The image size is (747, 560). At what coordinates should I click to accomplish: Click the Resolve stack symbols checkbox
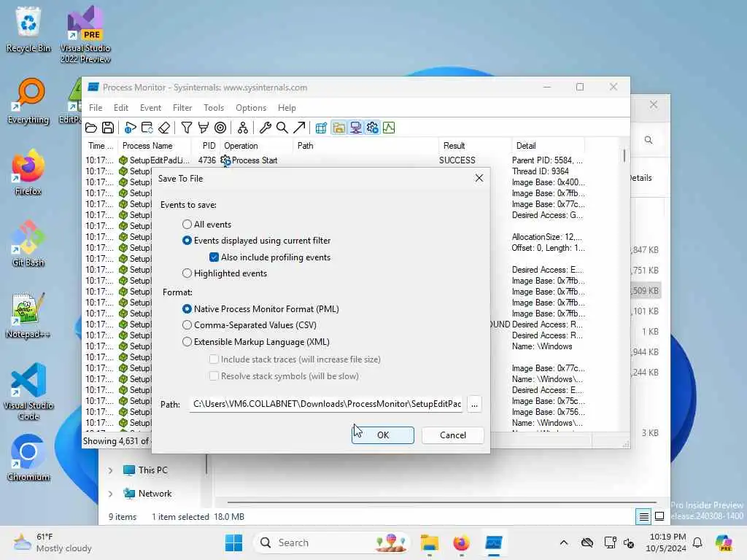(x=214, y=376)
